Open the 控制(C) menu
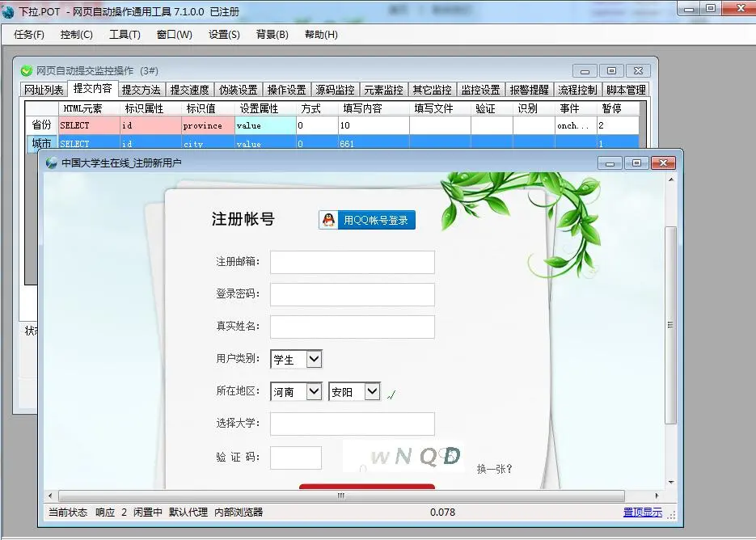 [x=76, y=35]
